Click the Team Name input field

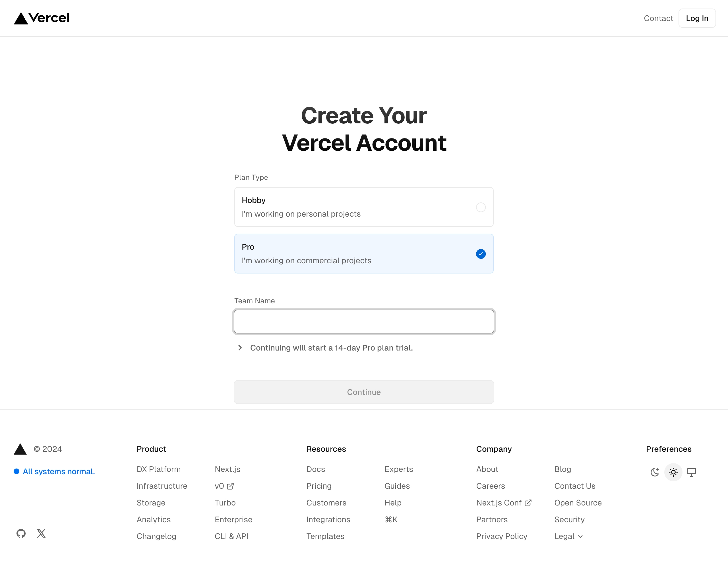pyautogui.click(x=364, y=322)
